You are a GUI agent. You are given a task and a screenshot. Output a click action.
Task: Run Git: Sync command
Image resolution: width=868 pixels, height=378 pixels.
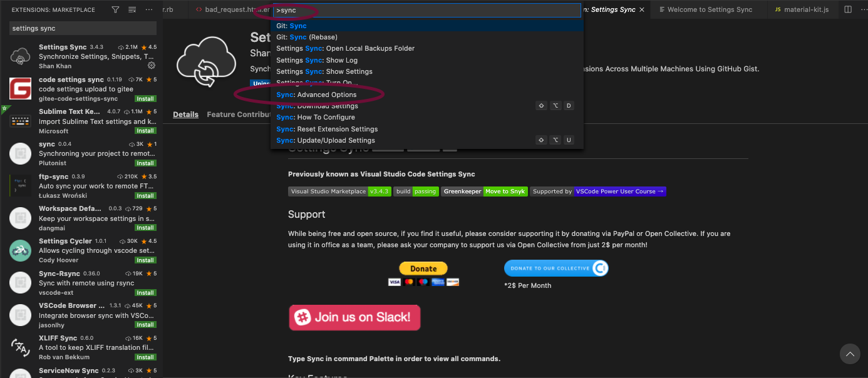[427, 26]
